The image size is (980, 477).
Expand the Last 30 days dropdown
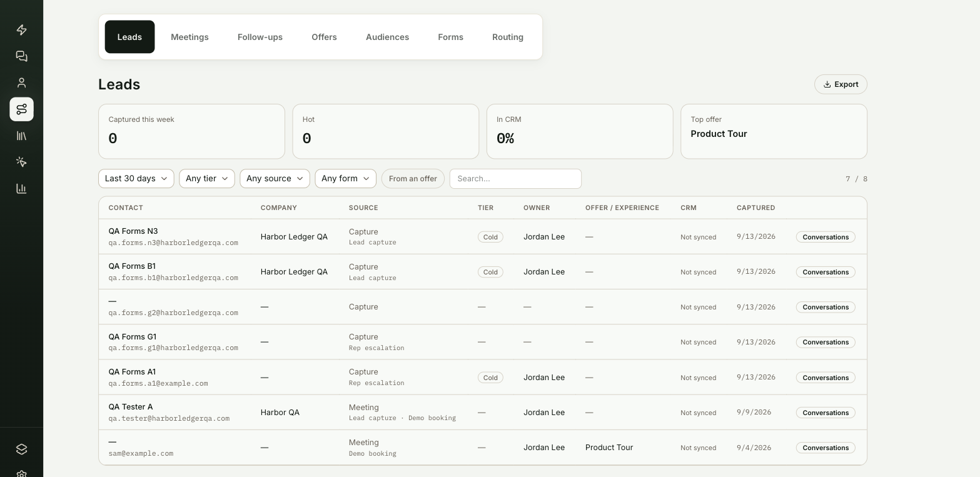(136, 179)
